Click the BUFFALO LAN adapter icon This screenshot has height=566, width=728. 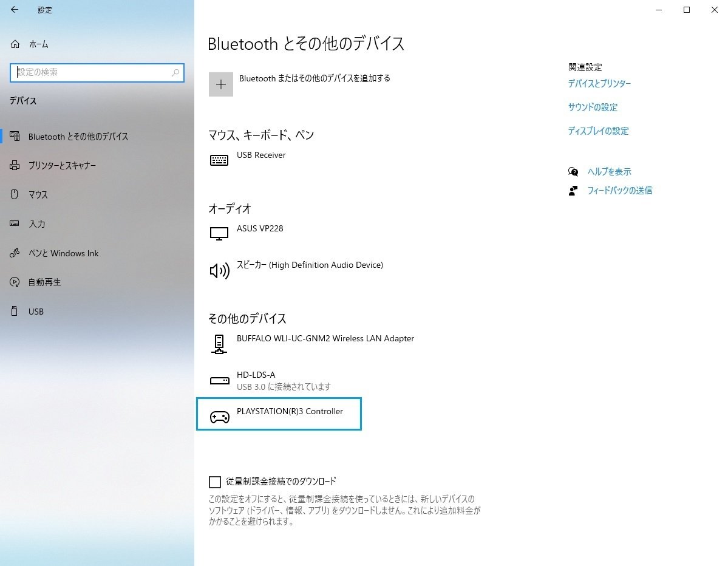click(x=219, y=344)
